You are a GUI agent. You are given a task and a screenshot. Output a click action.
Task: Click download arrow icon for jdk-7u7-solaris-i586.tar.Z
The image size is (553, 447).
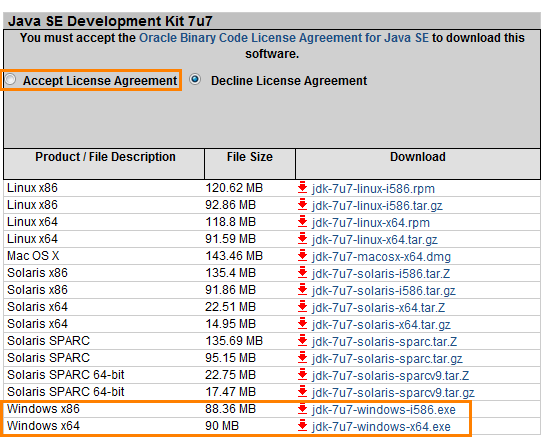click(x=302, y=273)
